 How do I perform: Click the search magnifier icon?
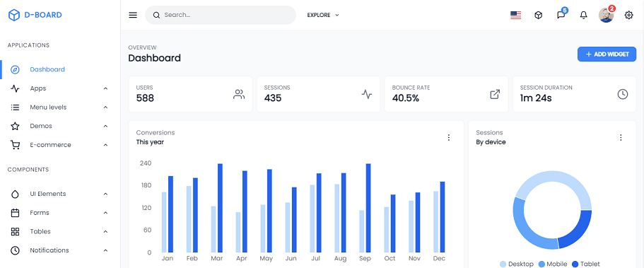click(156, 16)
